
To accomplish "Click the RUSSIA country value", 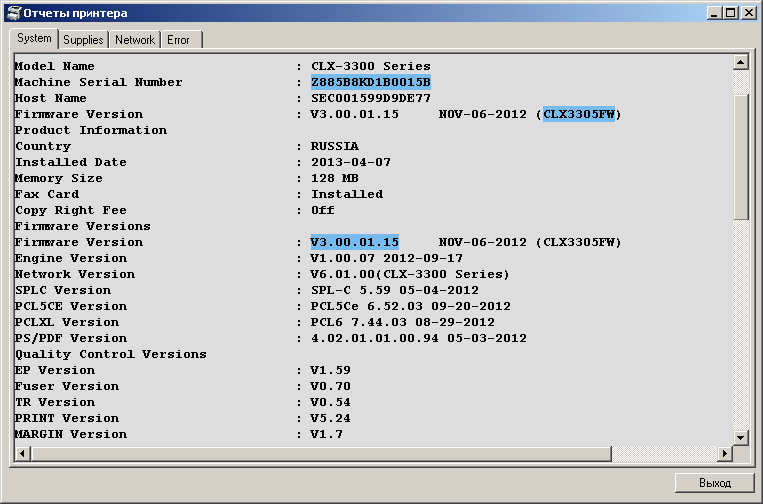I will click(335, 146).
